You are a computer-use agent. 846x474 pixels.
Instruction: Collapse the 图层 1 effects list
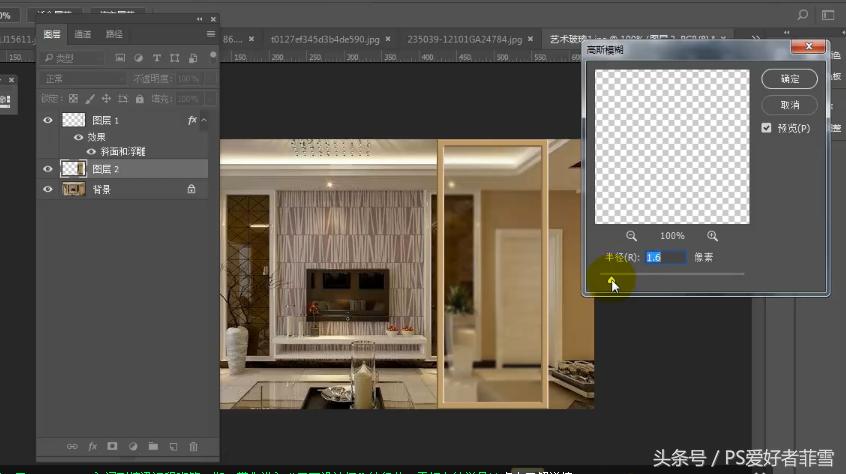(x=204, y=120)
